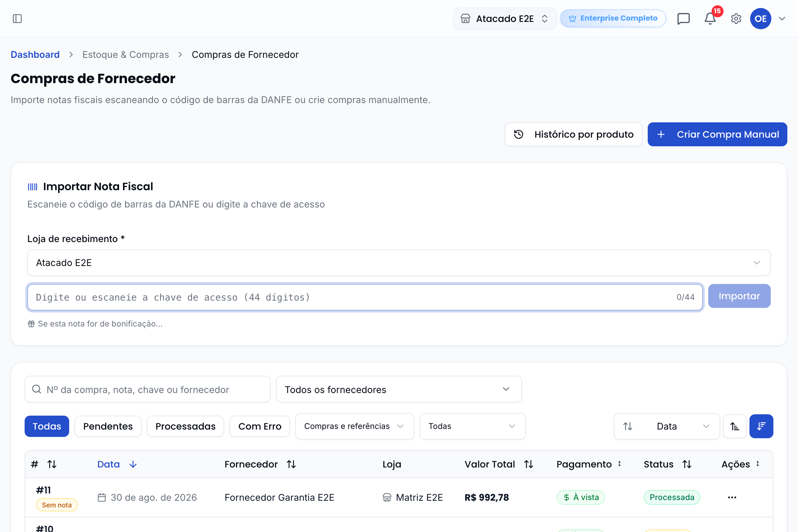Click the Importar button
Image resolution: width=798 pixels, height=532 pixels.
739,296
